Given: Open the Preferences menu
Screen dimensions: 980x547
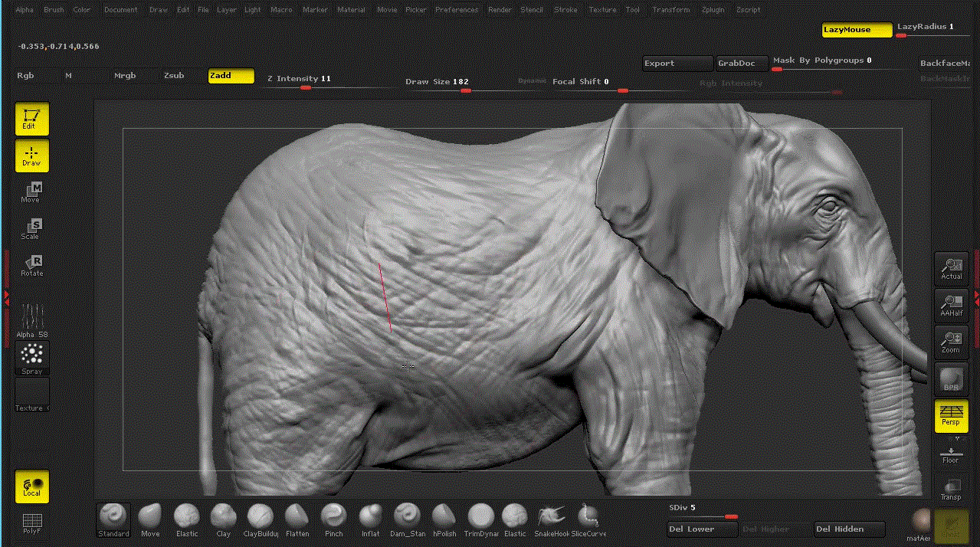Looking at the screenshot, I should (457, 10).
